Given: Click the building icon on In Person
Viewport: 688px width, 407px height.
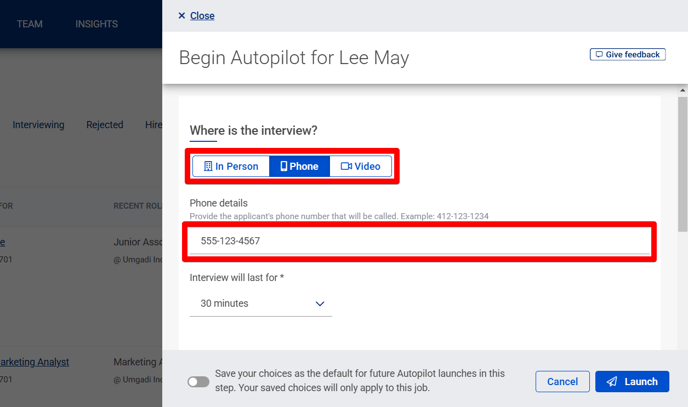Looking at the screenshot, I should click(208, 166).
